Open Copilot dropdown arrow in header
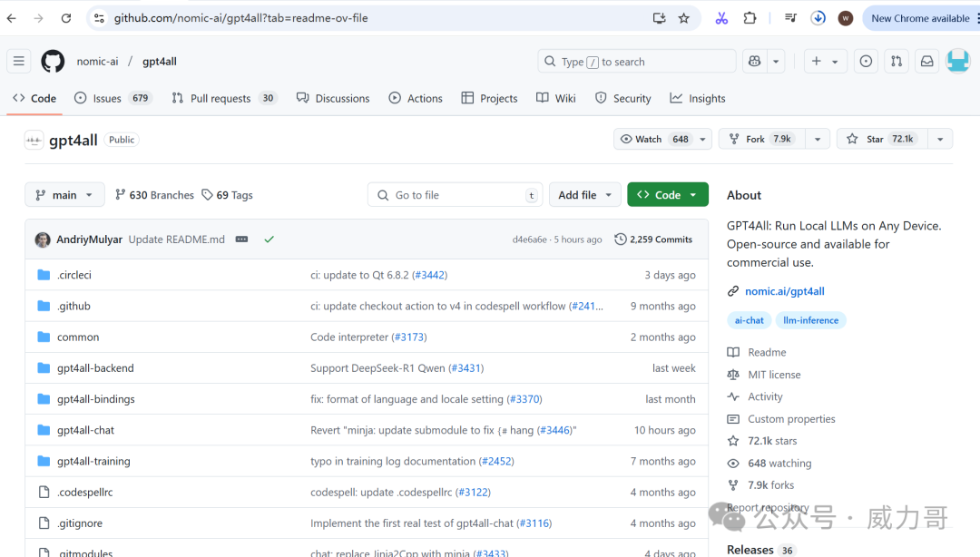The width and height of the screenshot is (980, 557). click(x=776, y=62)
